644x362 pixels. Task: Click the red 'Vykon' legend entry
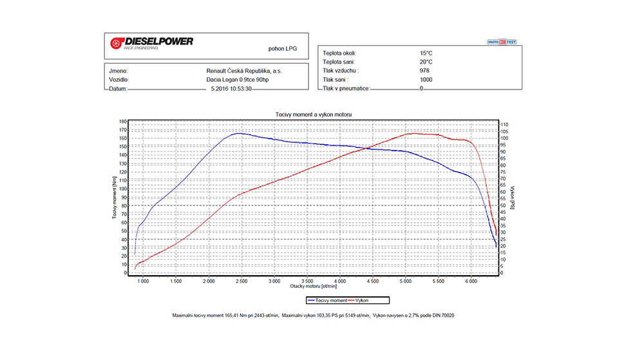(x=359, y=300)
